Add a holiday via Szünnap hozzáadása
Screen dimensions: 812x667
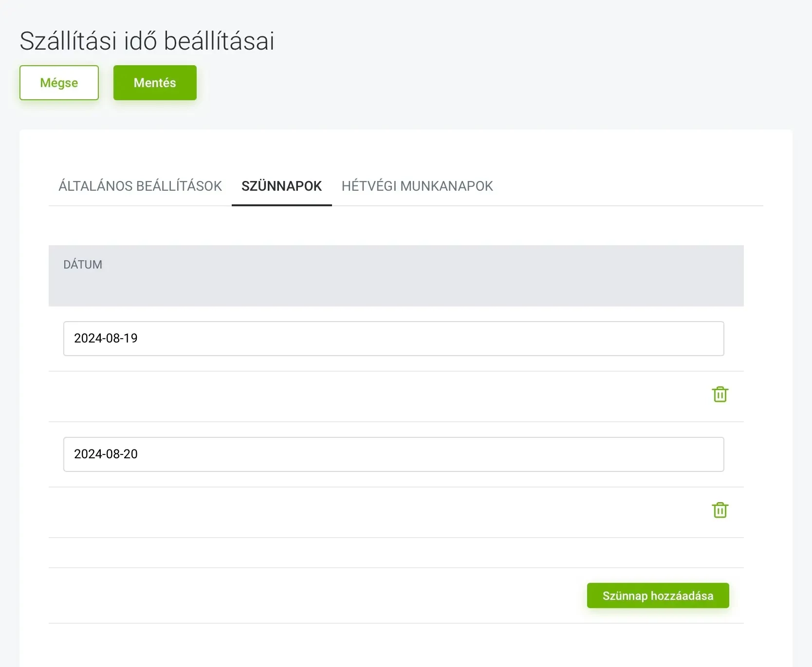[x=658, y=595]
